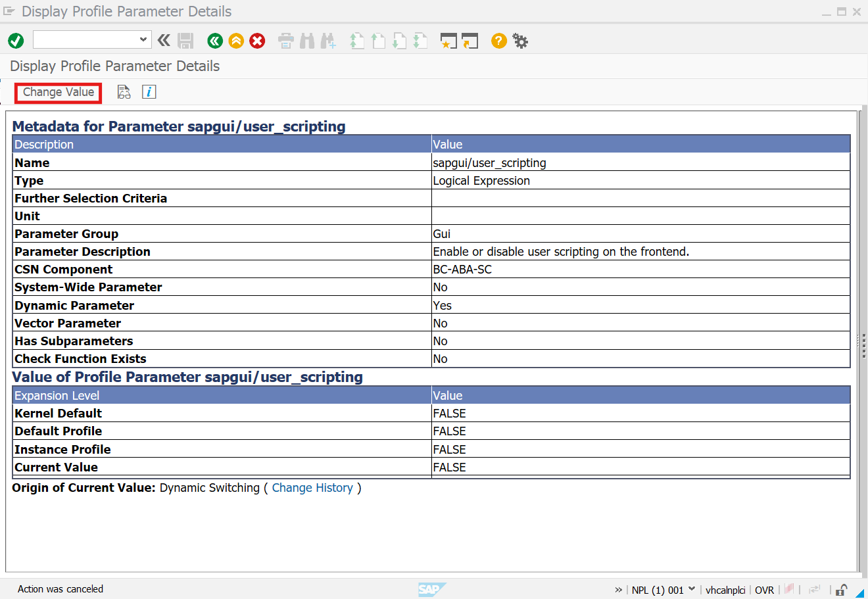Collapse the command field with double chevron
Viewport: 868px width, 599px height.
point(164,40)
